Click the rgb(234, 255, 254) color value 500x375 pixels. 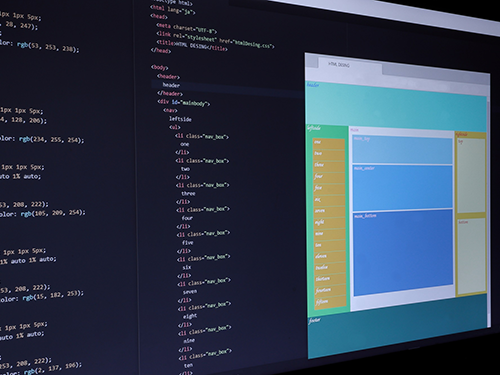(52, 140)
